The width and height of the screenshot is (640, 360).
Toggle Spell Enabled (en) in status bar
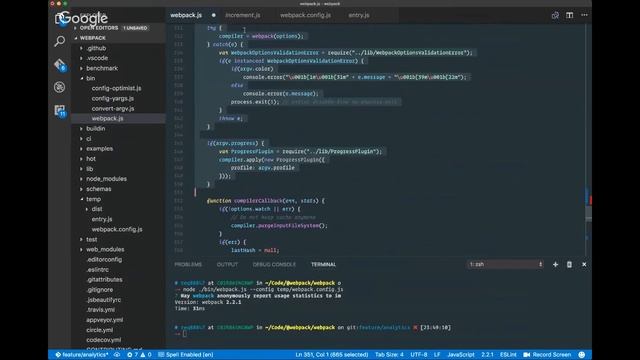[x=186, y=355]
